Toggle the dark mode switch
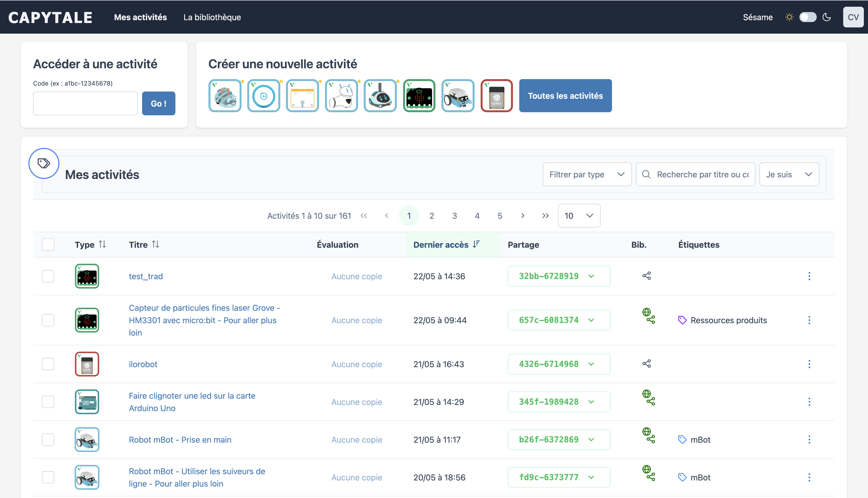868x498 pixels. (808, 17)
